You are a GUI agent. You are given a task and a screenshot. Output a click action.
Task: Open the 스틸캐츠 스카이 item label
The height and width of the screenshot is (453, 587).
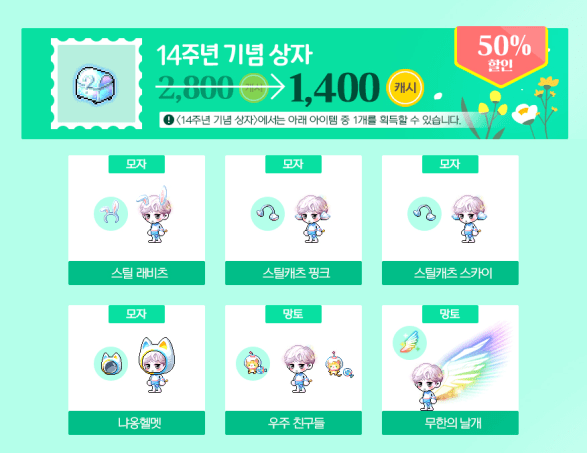click(x=450, y=273)
